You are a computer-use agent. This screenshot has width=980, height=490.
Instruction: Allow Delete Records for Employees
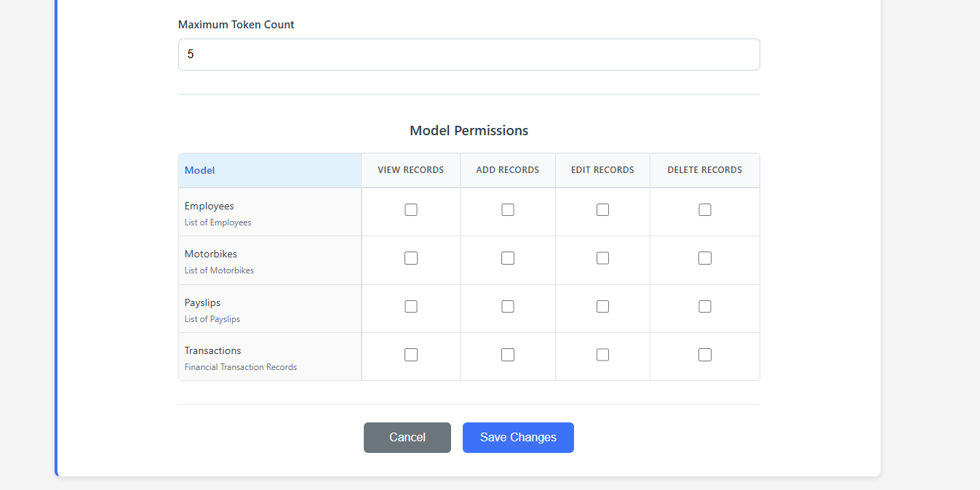(x=704, y=209)
